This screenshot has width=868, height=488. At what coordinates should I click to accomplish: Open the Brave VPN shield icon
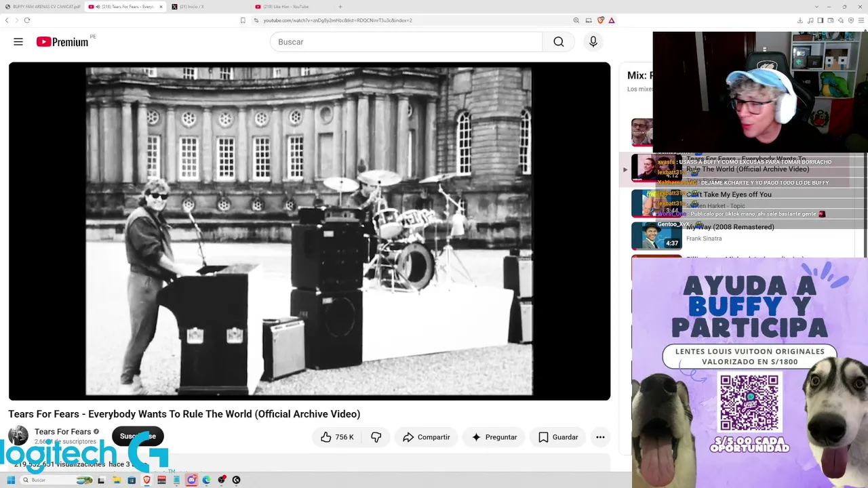[x=852, y=20]
